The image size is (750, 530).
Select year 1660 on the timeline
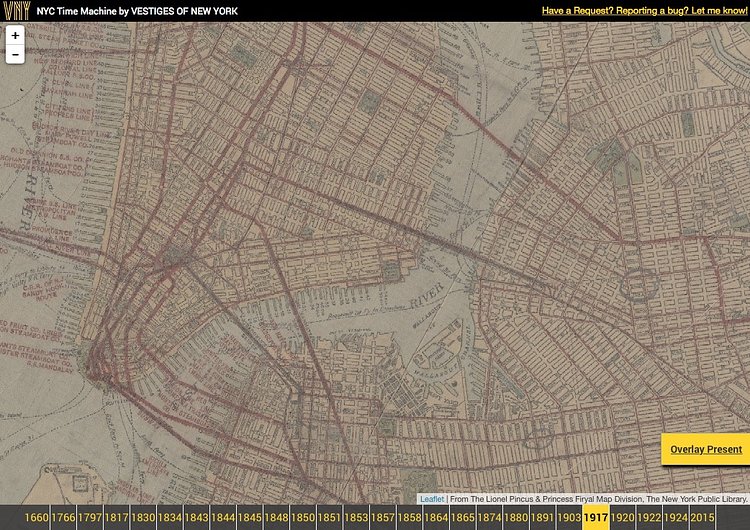37,517
